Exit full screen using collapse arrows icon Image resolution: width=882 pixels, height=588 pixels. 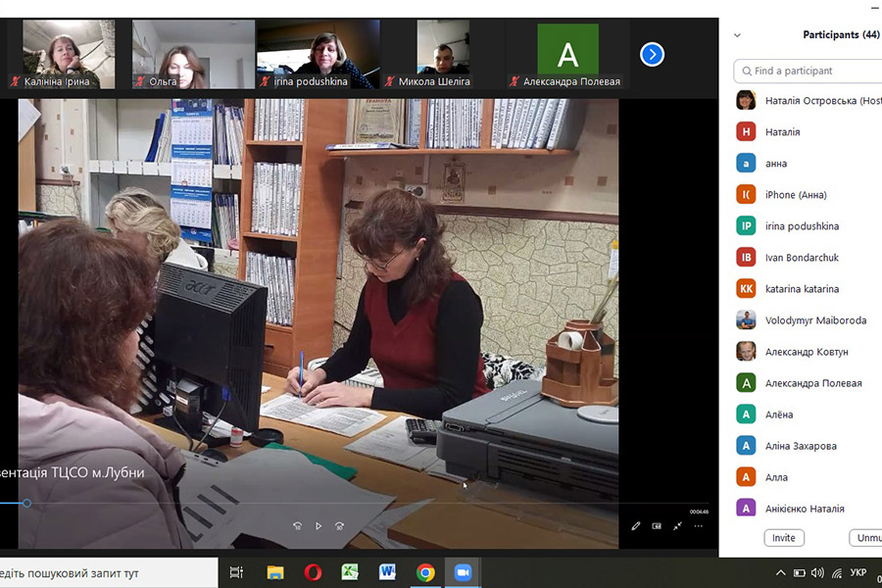677,526
